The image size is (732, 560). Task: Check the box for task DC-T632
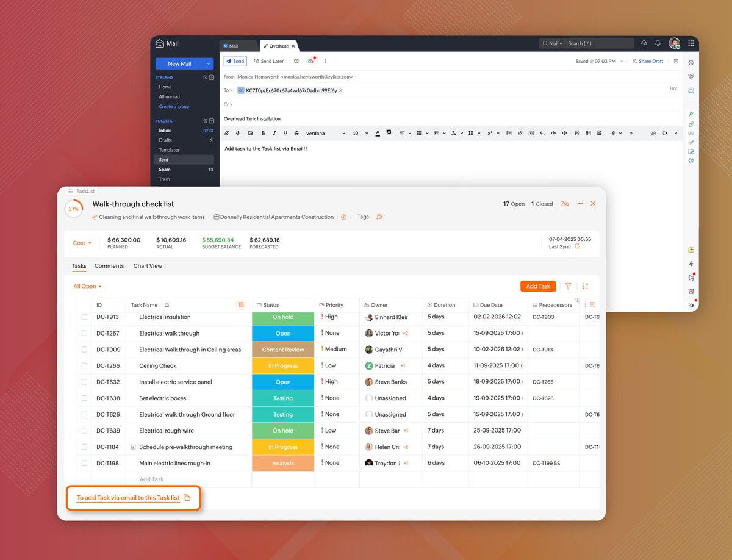coord(85,382)
